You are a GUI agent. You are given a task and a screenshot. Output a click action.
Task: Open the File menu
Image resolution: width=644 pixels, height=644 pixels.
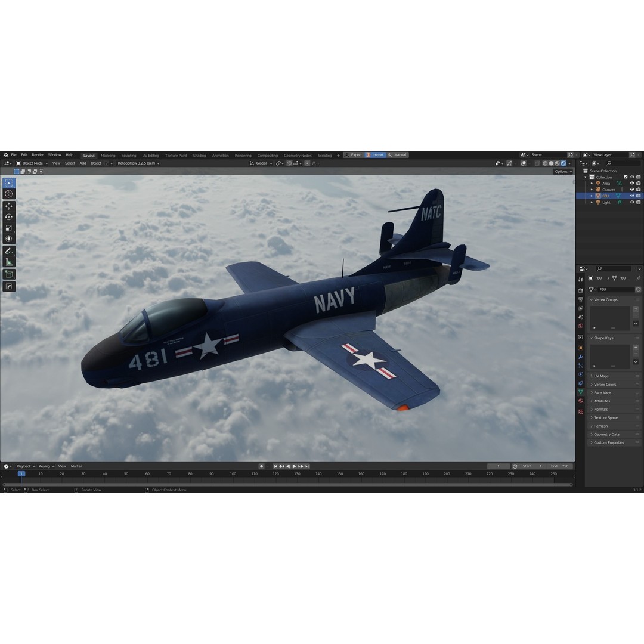click(x=14, y=155)
